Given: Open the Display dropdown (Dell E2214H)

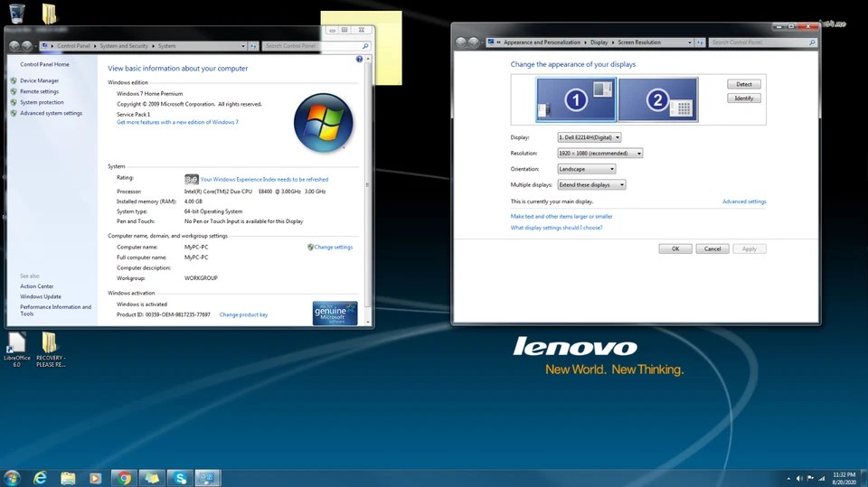Looking at the screenshot, I should (x=590, y=137).
